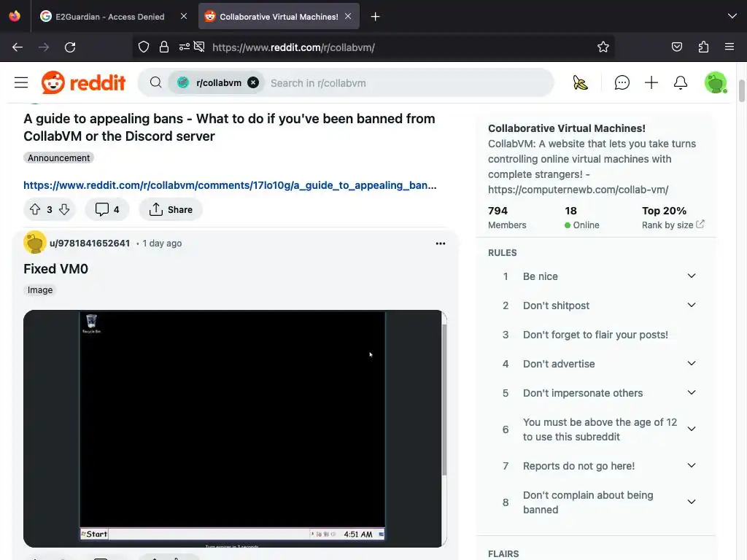Open a new browser tab

click(376, 17)
